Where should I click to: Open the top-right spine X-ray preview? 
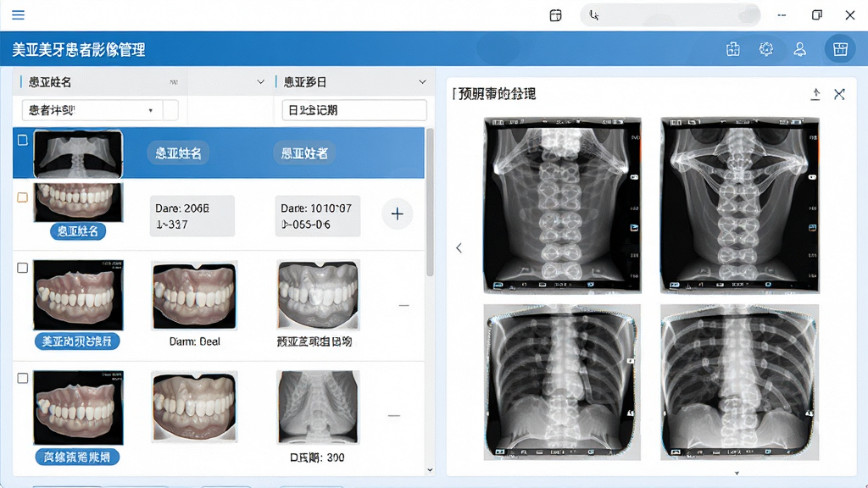739,205
